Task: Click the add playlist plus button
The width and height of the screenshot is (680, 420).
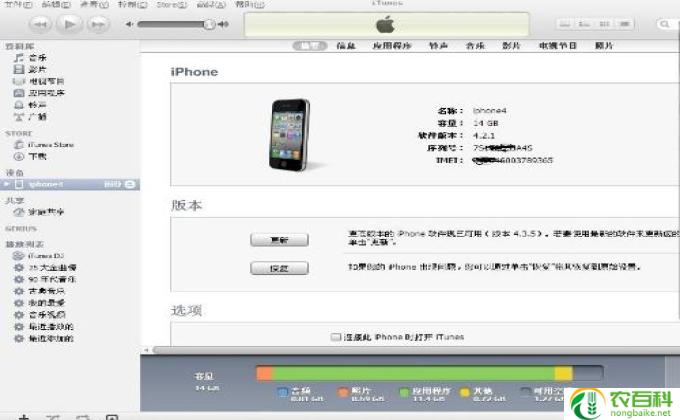Action: click(24, 417)
